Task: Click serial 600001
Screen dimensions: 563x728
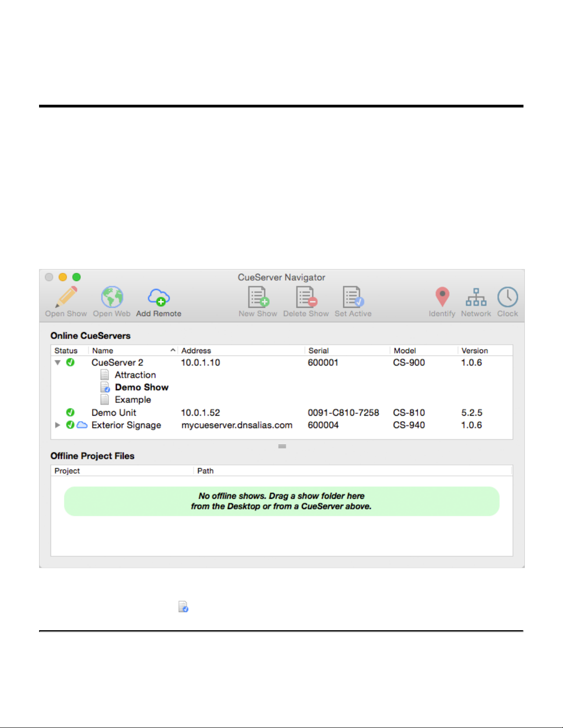Action: click(x=323, y=362)
